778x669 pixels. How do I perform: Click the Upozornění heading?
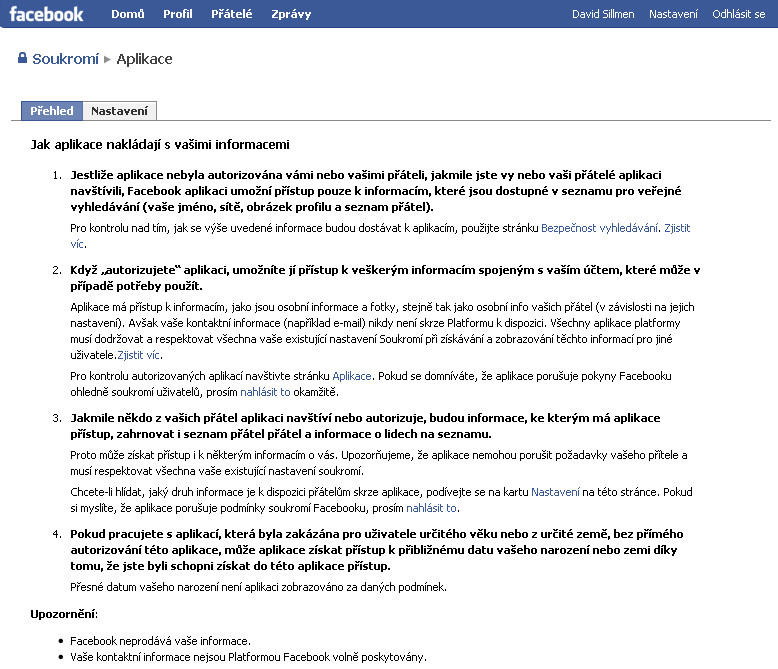click(x=64, y=614)
